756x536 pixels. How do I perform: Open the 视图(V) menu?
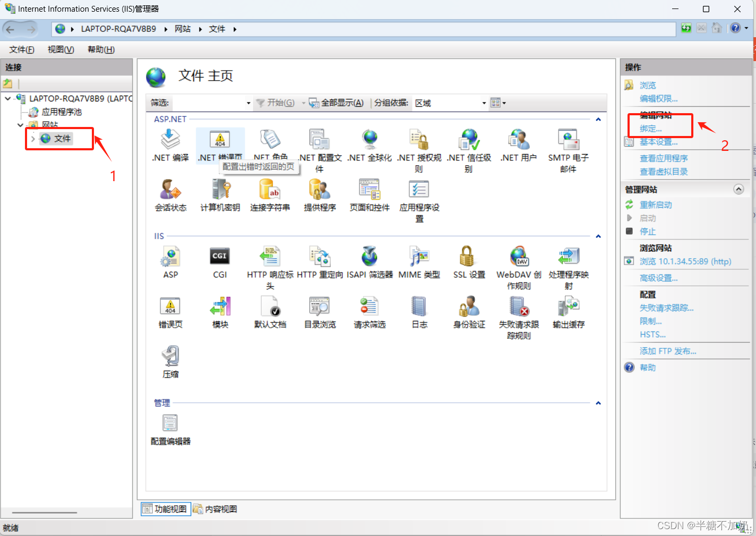[x=61, y=49]
